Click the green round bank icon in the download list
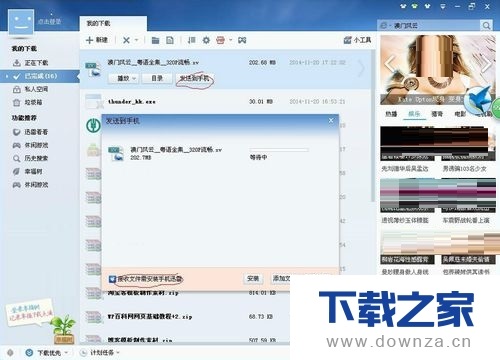This screenshot has height=360, width=500. point(94,126)
